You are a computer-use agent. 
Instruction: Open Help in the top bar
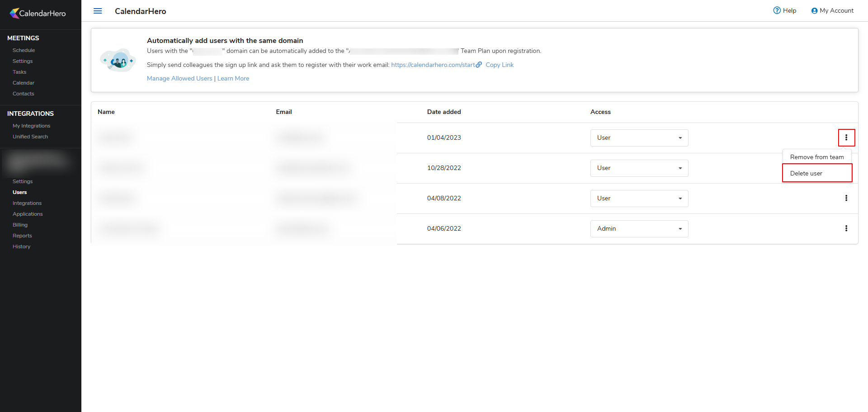(785, 10)
